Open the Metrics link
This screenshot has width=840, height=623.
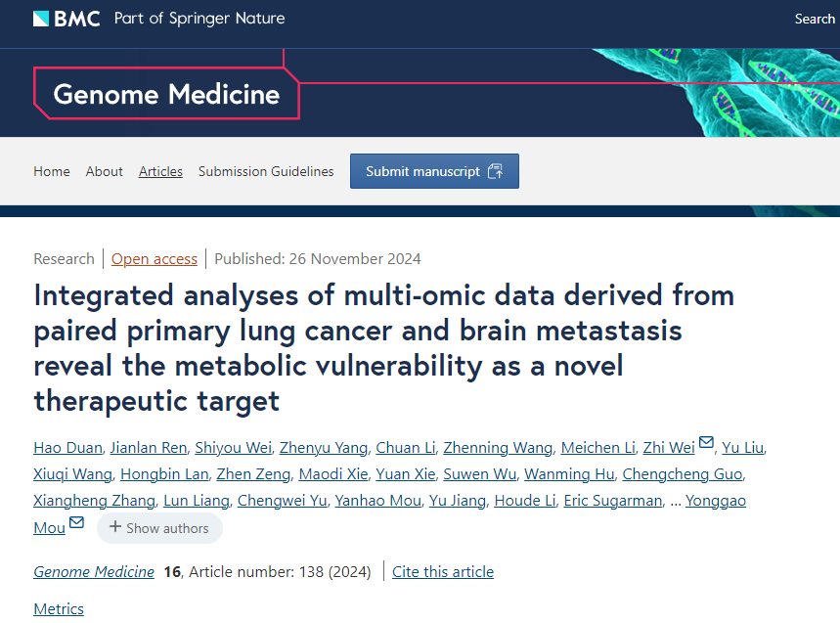click(x=59, y=609)
